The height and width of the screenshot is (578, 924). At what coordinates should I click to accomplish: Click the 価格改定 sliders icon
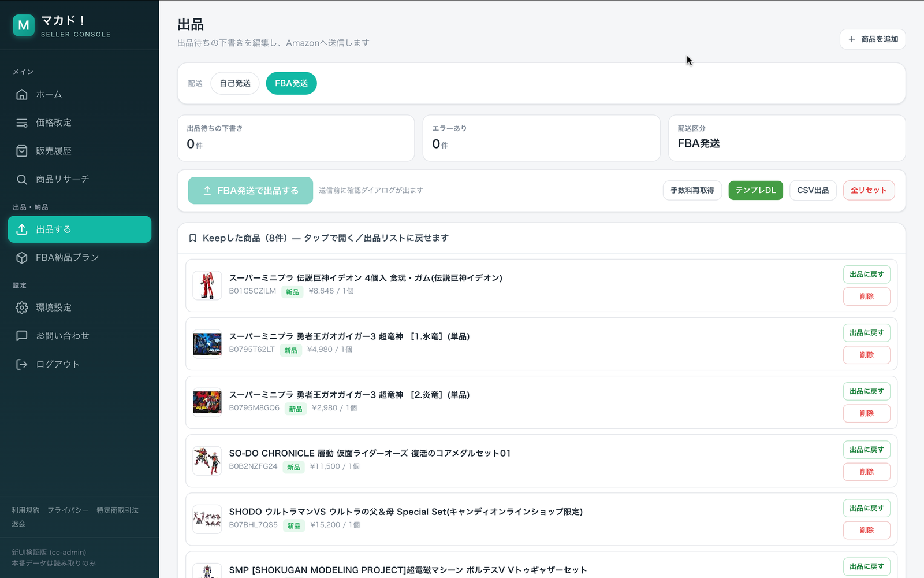(x=22, y=123)
